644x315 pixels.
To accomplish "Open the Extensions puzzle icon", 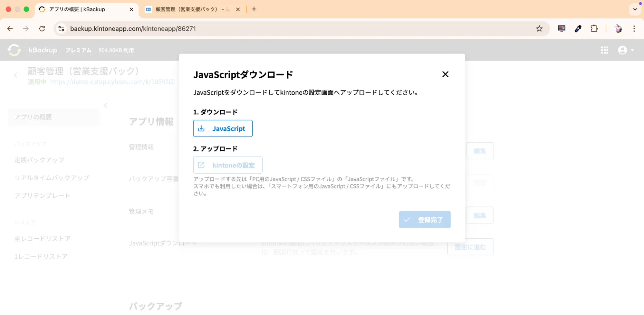I will (x=594, y=29).
